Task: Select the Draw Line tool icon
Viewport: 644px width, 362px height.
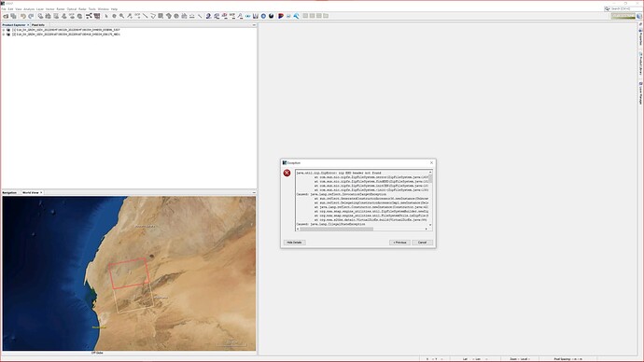Action: (x=145, y=16)
